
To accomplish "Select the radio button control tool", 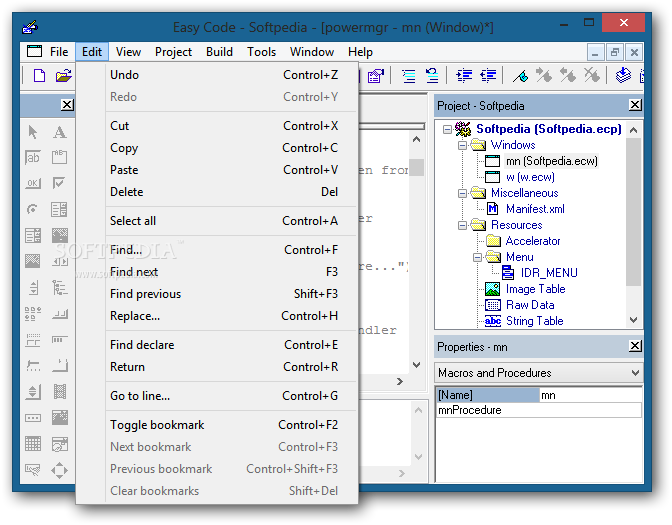I will pos(33,209).
